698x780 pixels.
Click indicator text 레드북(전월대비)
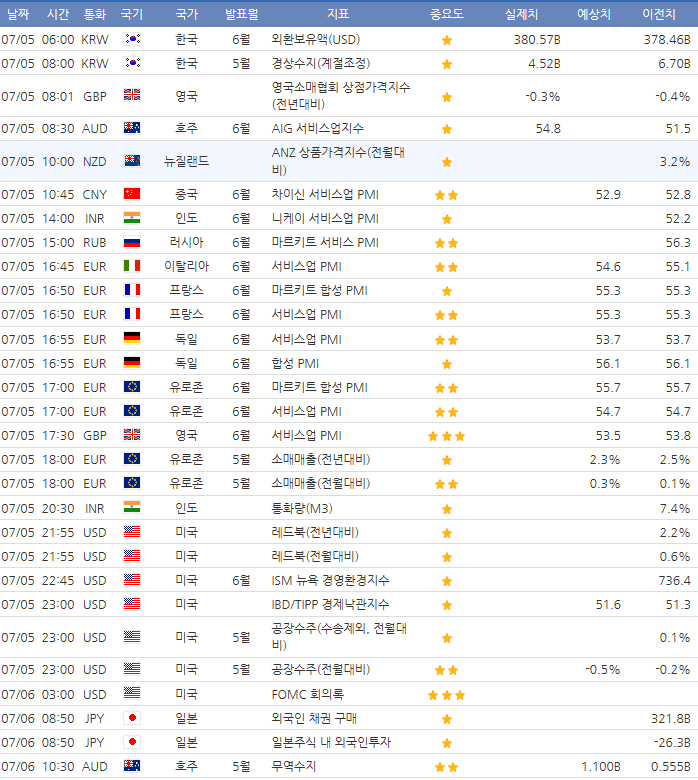(315, 556)
